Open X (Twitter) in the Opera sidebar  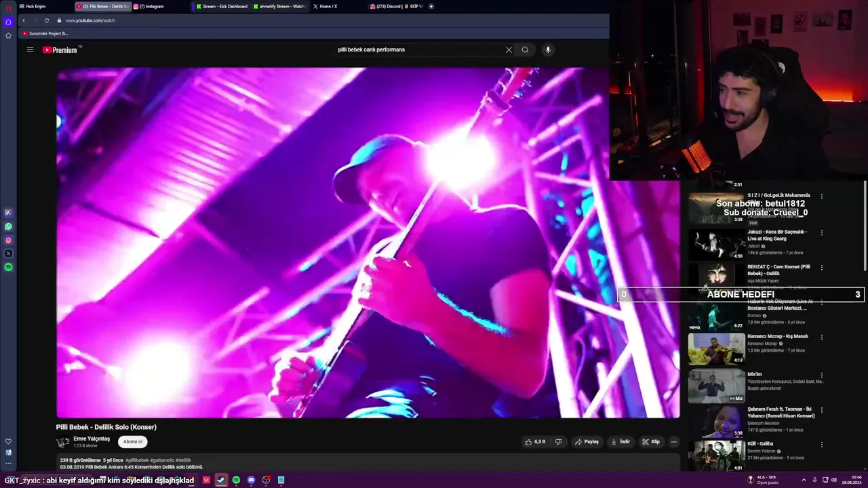pos(8,253)
